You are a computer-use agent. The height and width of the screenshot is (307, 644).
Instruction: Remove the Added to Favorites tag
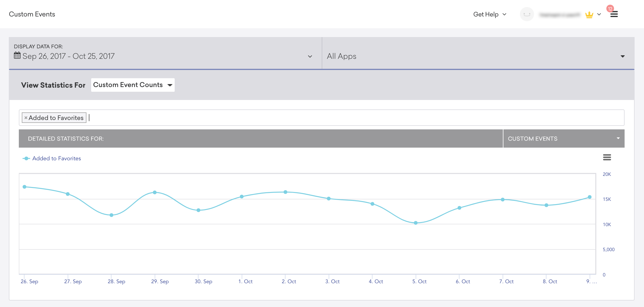(x=26, y=118)
